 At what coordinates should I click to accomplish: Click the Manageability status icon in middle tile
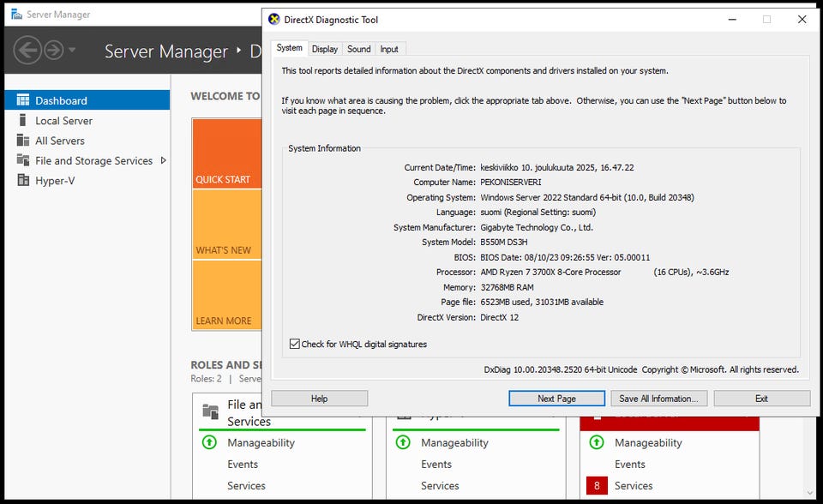click(403, 442)
